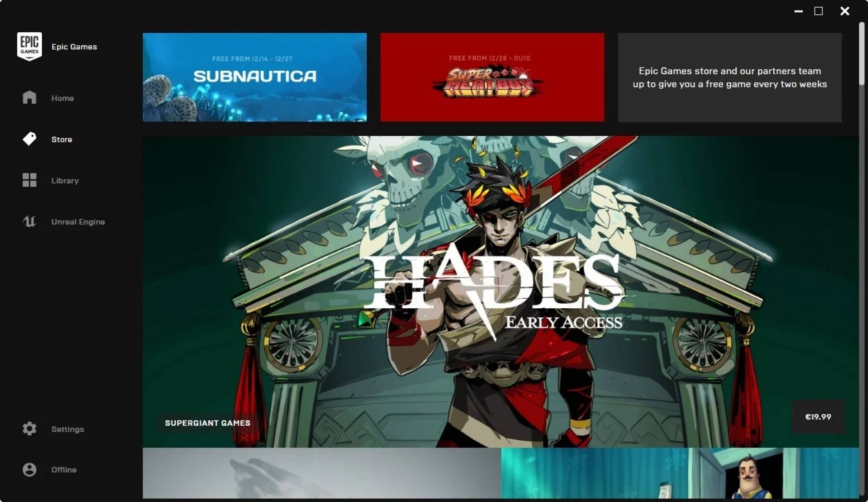The width and height of the screenshot is (868, 502).
Task: Open the free Super Meat Boy banner
Action: point(492,77)
